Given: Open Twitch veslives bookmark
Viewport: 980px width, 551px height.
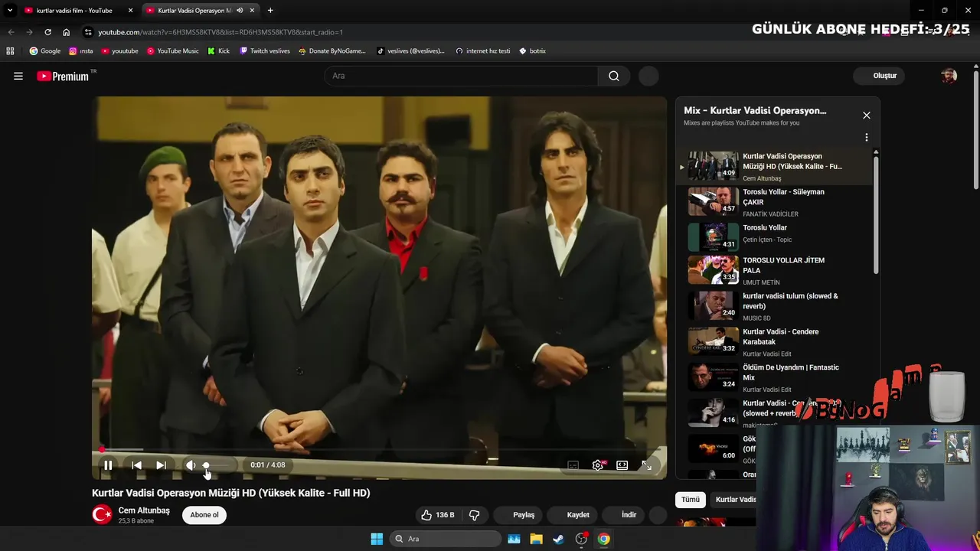Looking at the screenshot, I should coord(265,51).
